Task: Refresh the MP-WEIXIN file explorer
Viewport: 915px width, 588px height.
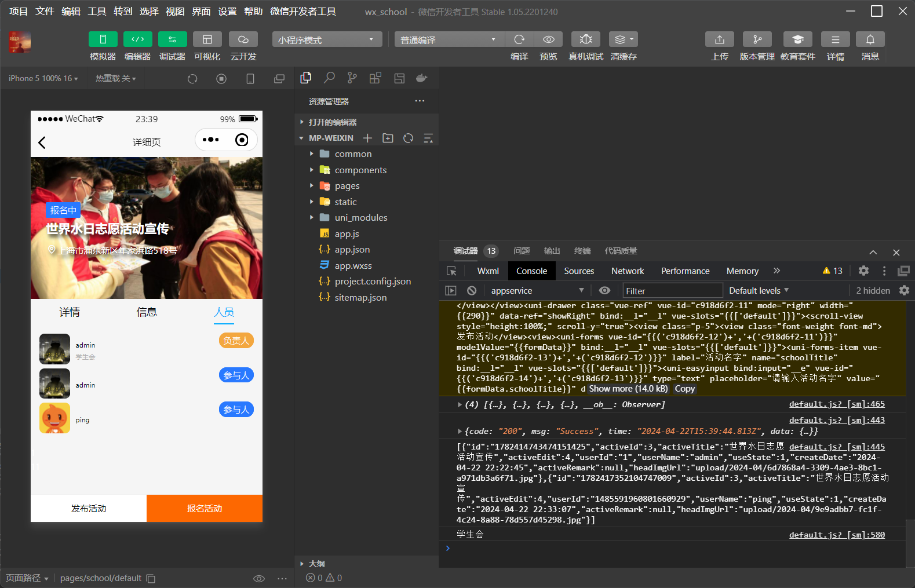Action: (x=408, y=138)
